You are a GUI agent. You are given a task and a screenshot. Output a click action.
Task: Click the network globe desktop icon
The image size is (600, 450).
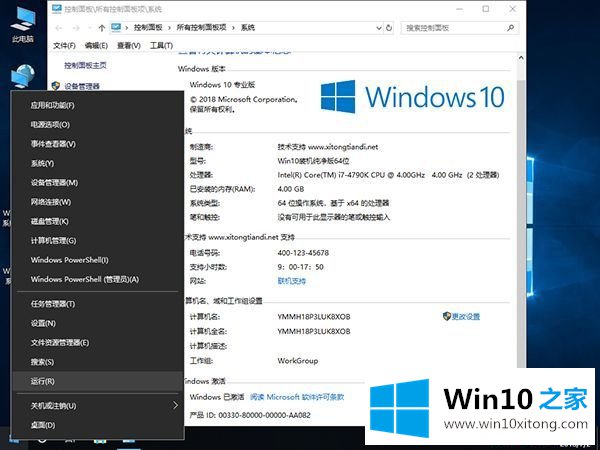point(23,76)
